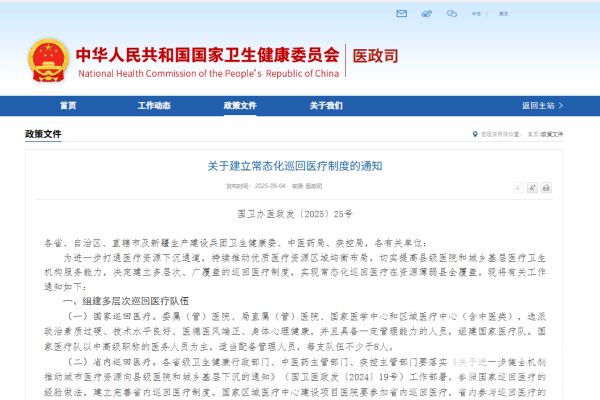Viewport: 600px width, 400px height.
Task: Click the location pin icon in breadcrumb
Action: coord(473,133)
